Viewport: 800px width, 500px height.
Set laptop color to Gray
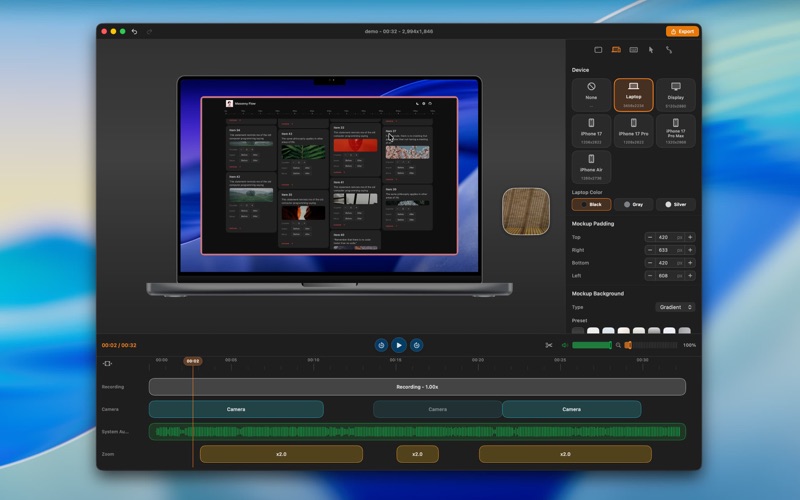pos(633,205)
